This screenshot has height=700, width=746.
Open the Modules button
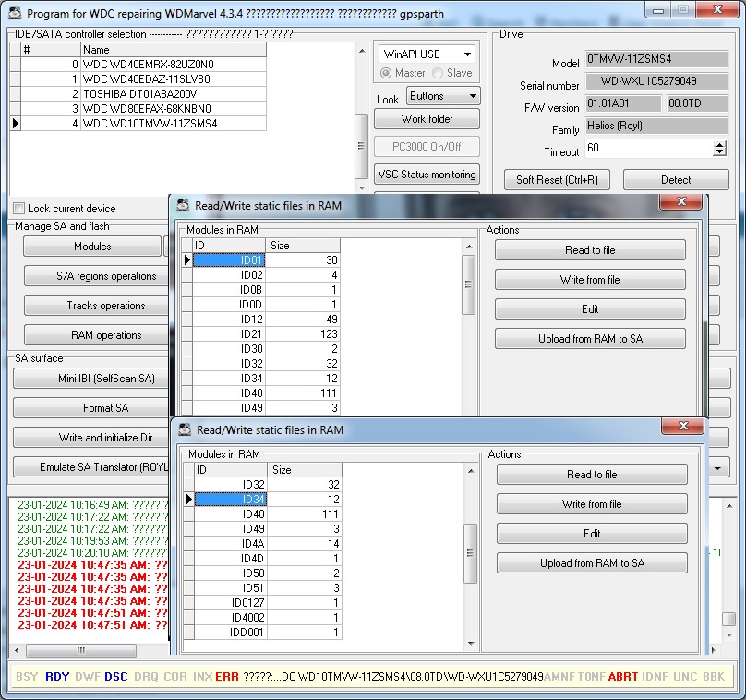92,247
